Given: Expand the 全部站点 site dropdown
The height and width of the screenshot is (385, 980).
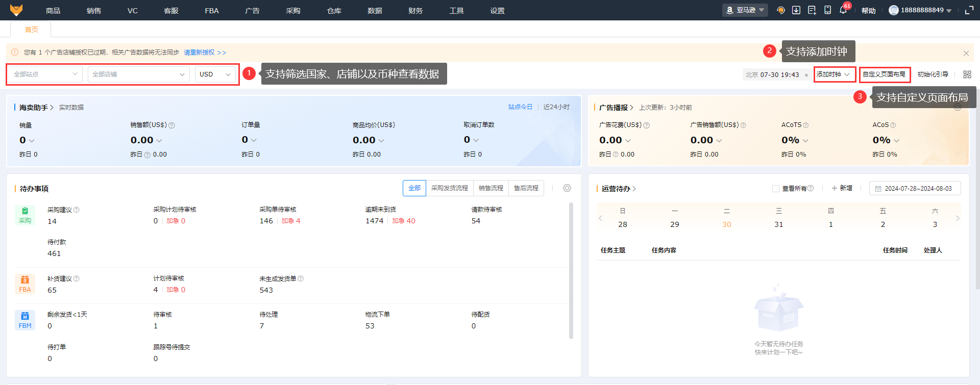Looking at the screenshot, I should [x=45, y=74].
